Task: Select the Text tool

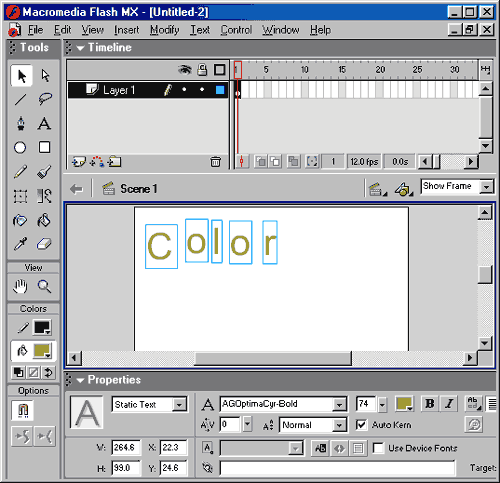Action: tap(44, 123)
